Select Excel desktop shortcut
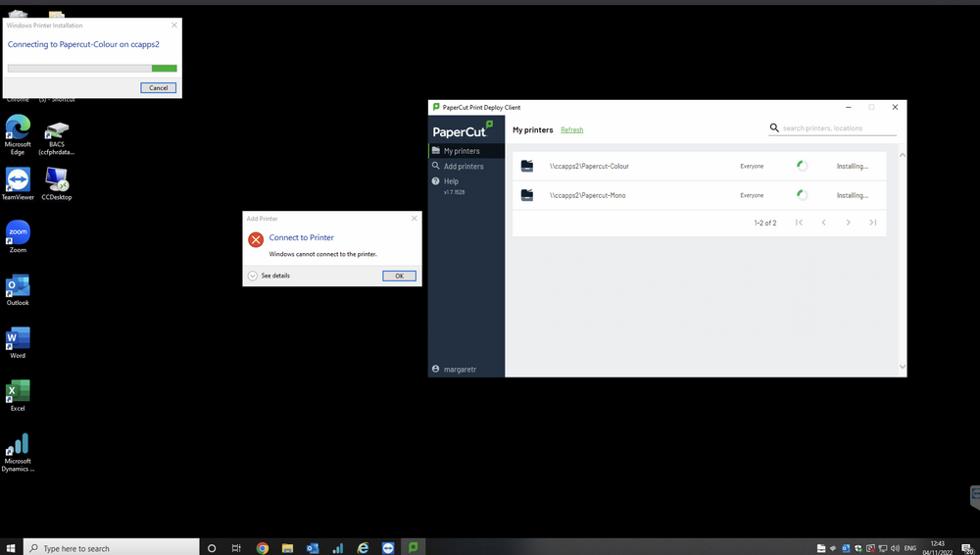The height and width of the screenshot is (555, 980). 18,395
